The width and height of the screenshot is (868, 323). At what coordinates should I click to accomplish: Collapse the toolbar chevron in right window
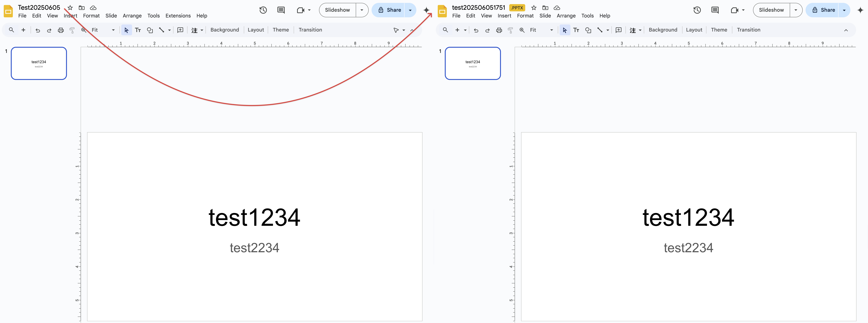tap(846, 30)
